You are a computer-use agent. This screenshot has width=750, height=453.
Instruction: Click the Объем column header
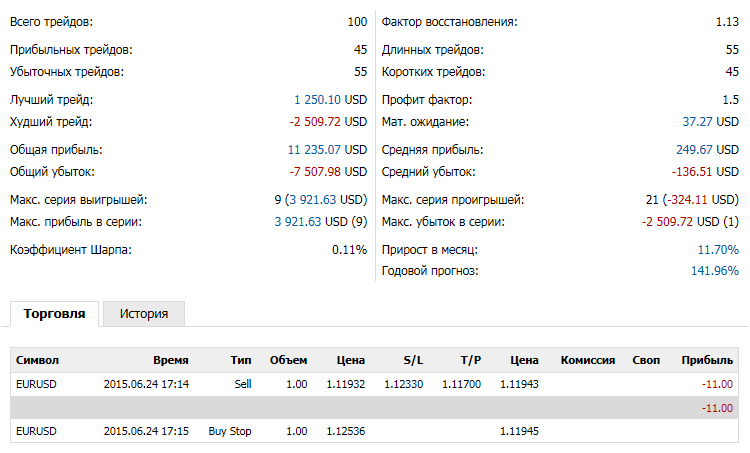click(x=288, y=360)
